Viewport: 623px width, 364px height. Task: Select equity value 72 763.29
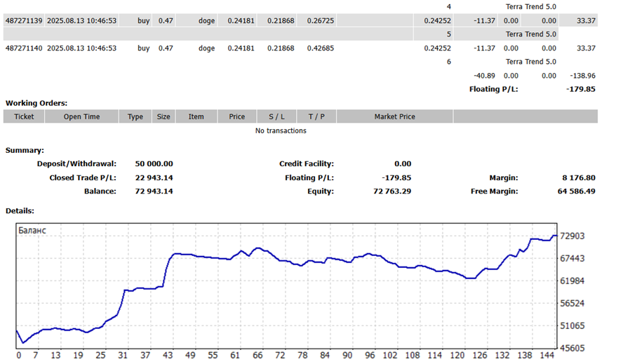point(392,191)
